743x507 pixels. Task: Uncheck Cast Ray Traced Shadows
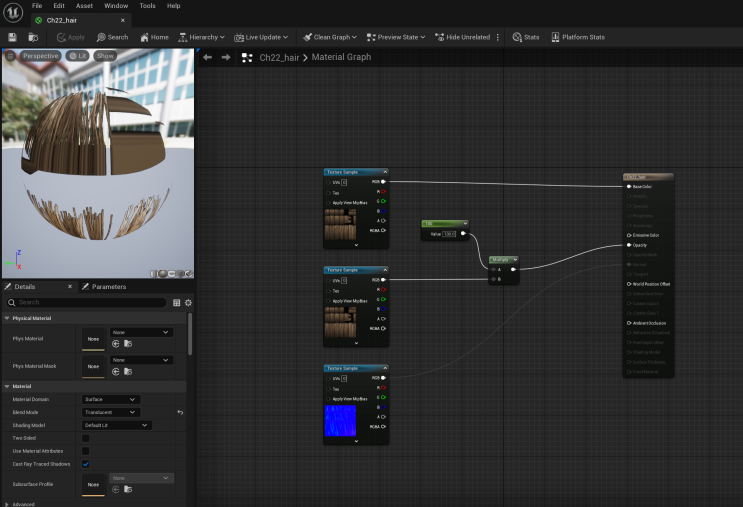[x=85, y=464]
